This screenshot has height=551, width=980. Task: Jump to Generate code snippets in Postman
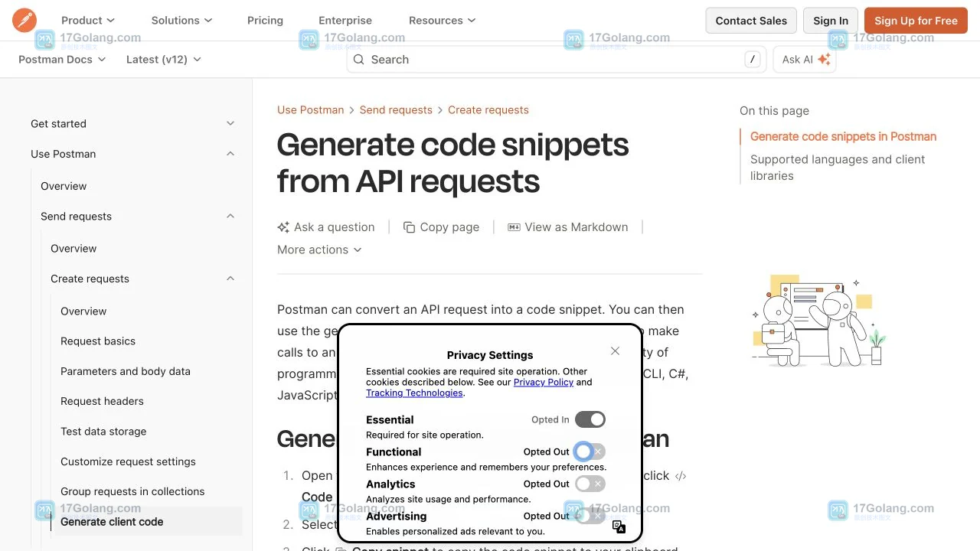pos(843,136)
